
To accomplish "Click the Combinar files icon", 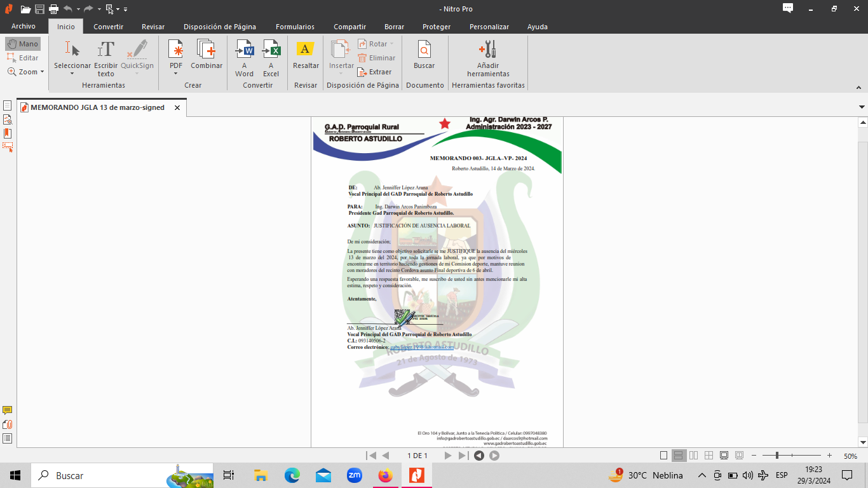I will pyautogui.click(x=207, y=55).
